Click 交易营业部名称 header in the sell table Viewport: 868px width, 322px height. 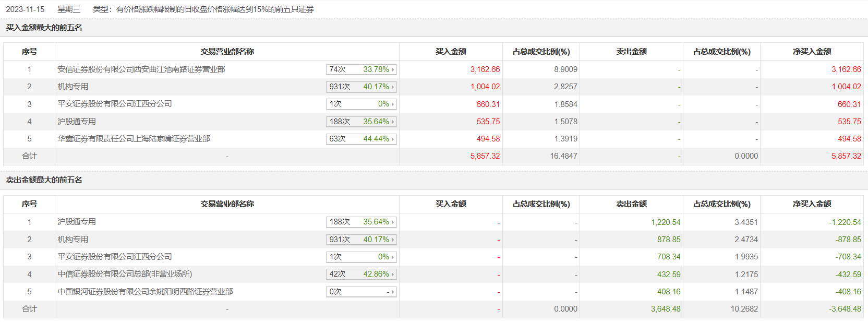[227, 204]
